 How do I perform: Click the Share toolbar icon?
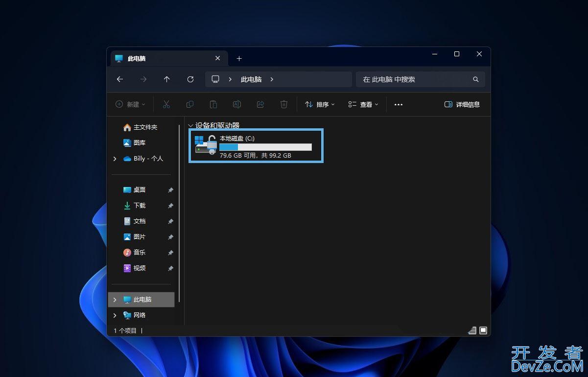(x=260, y=104)
